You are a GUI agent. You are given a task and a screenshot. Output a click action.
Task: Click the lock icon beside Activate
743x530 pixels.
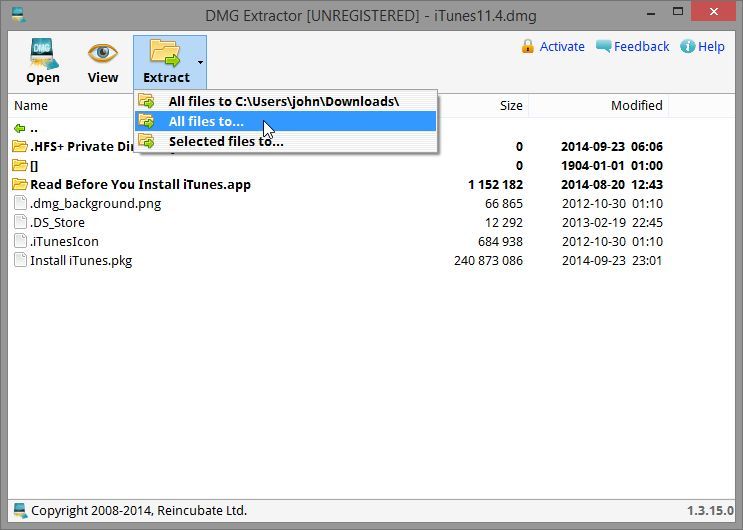(527, 46)
